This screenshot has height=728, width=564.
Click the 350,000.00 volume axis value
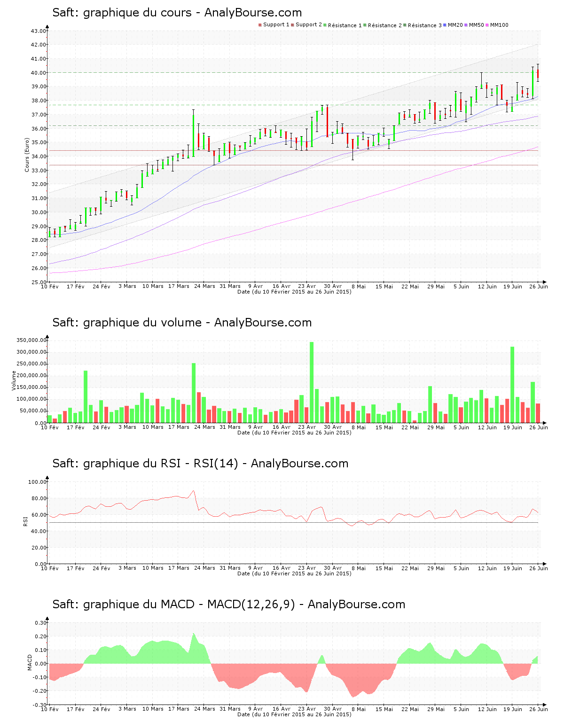click(x=31, y=340)
